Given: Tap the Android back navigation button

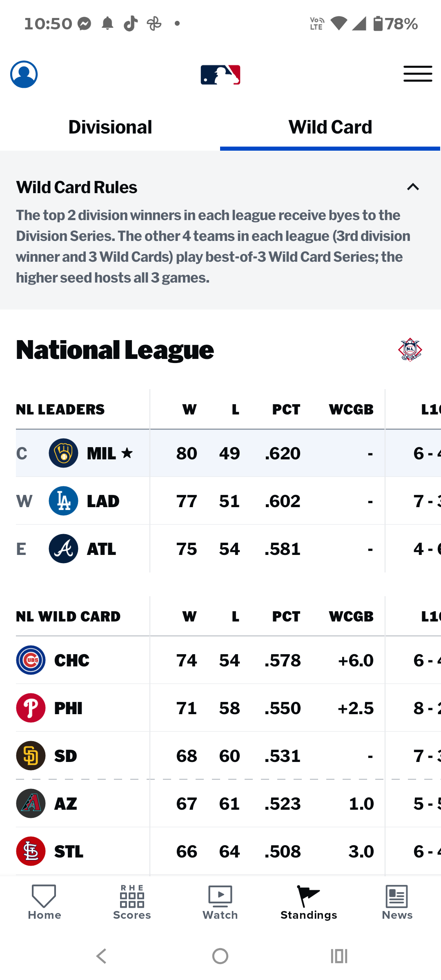Looking at the screenshot, I should tap(101, 956).
